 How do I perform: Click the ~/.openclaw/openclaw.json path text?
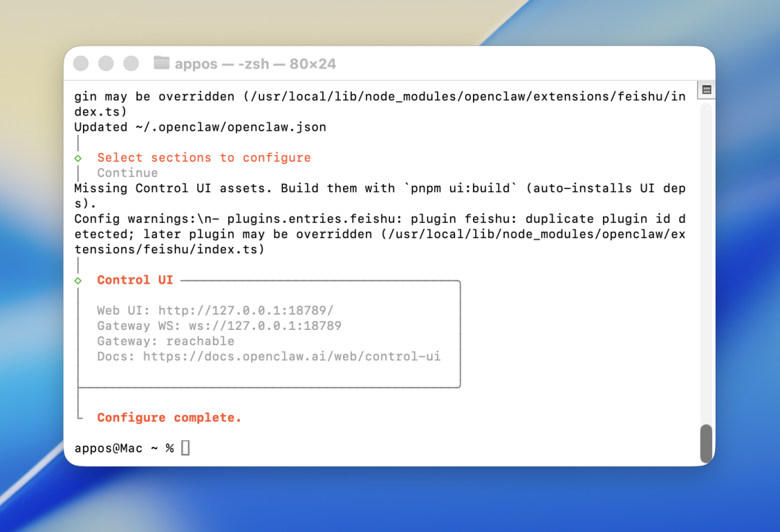tap(230, 127)
